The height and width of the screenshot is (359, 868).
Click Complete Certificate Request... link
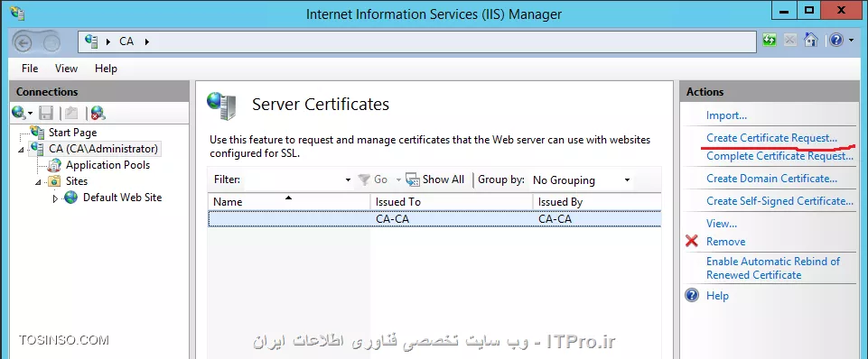780,156
